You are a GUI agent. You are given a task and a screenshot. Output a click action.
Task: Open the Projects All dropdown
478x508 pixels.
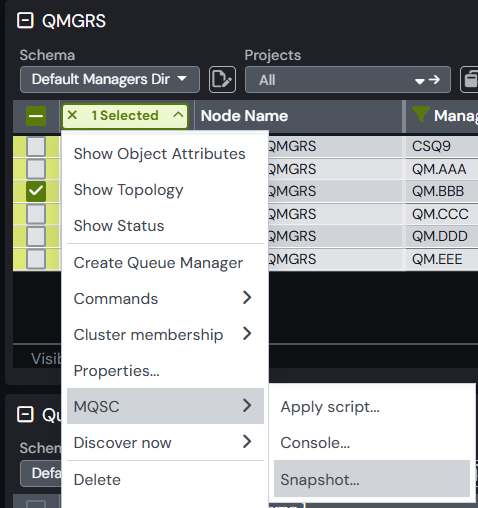348,80
